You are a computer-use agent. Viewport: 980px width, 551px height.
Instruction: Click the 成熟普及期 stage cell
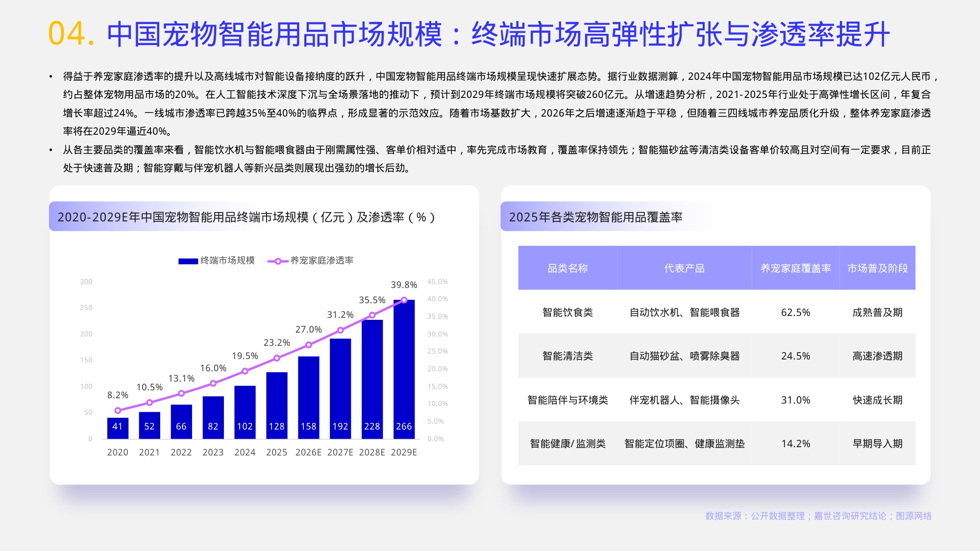pos(878,312)
